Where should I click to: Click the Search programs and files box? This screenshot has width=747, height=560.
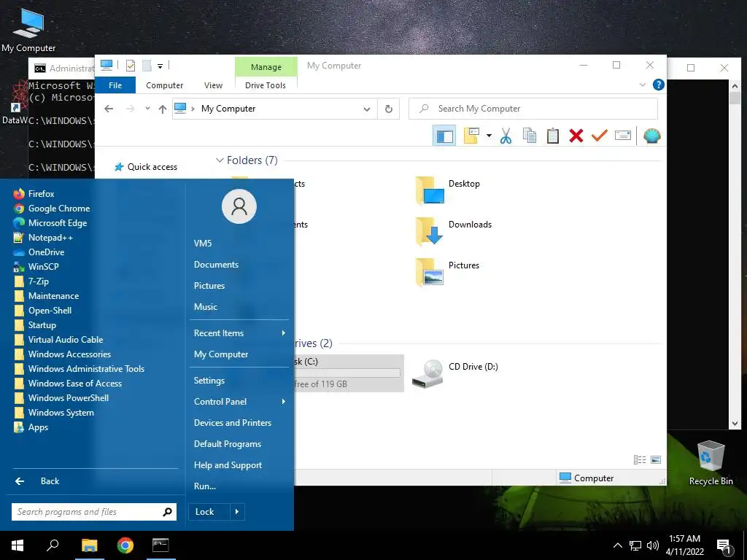pyautogui.click(x=94, y=512)
